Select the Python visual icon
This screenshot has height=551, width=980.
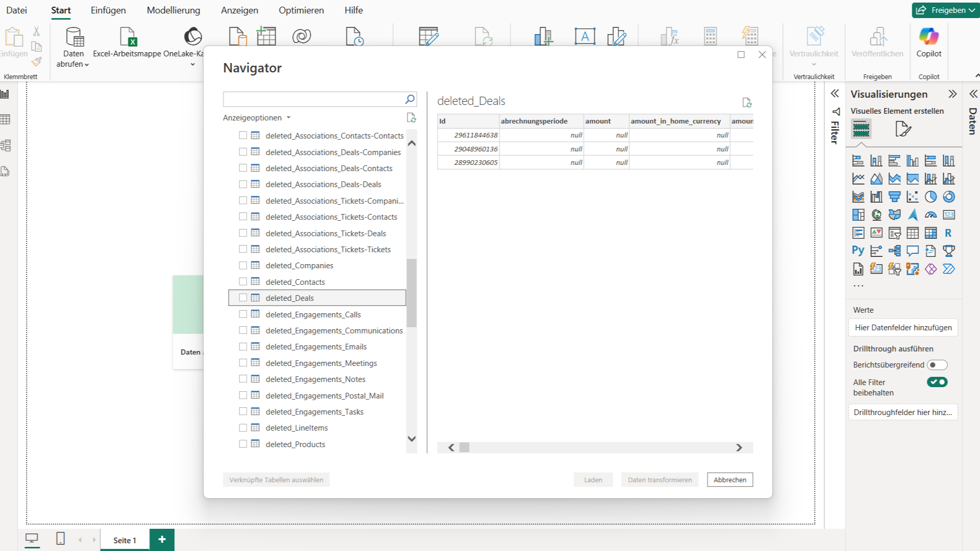858,251
